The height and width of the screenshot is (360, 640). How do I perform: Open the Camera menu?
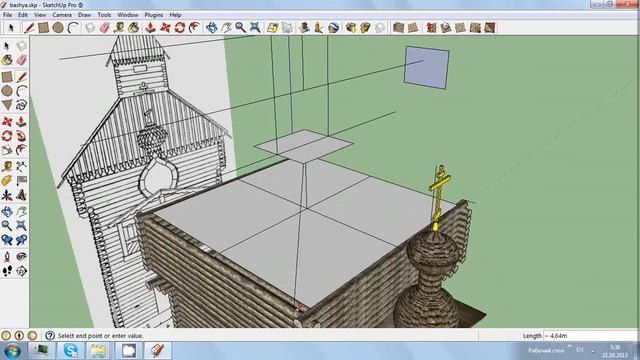(62, 15)
